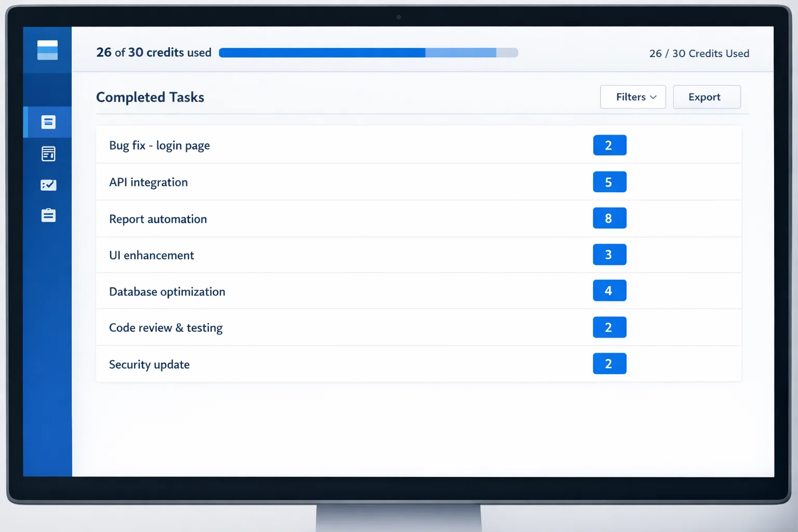Click the app logo at the sidebar top
Image resolution: width=798 pixels, height=532 pixels.
(x=47, y=49)
